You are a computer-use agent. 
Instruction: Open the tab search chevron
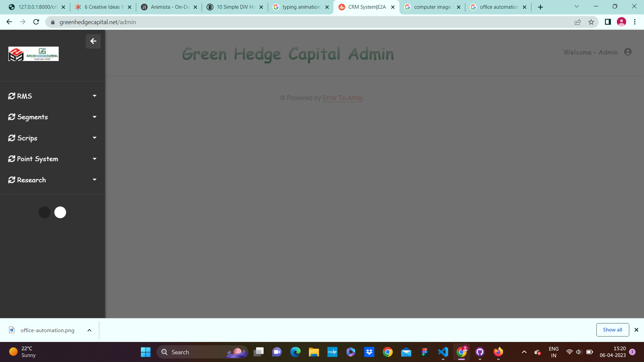tap(577, 6)
